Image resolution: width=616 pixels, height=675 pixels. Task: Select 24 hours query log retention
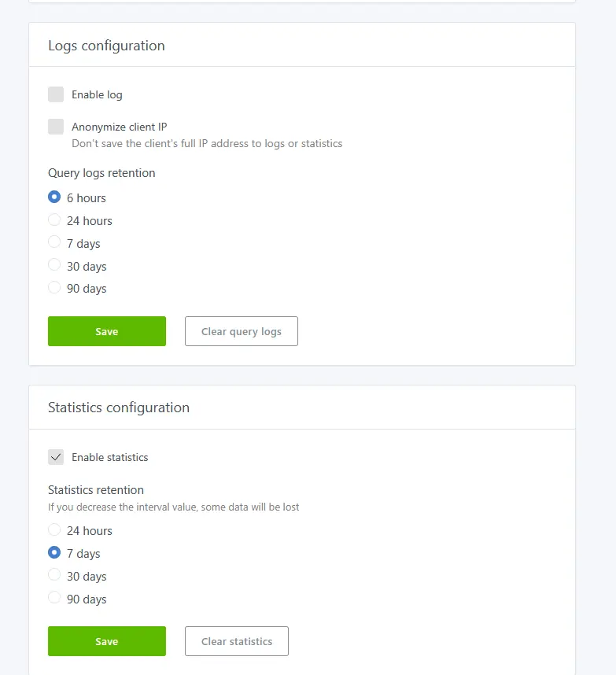(x=54, y=219)
